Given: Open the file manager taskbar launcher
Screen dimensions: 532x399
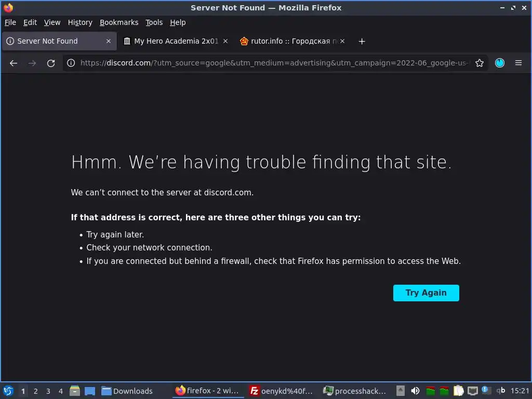Looking at the screenshot, I should [75, 391].
